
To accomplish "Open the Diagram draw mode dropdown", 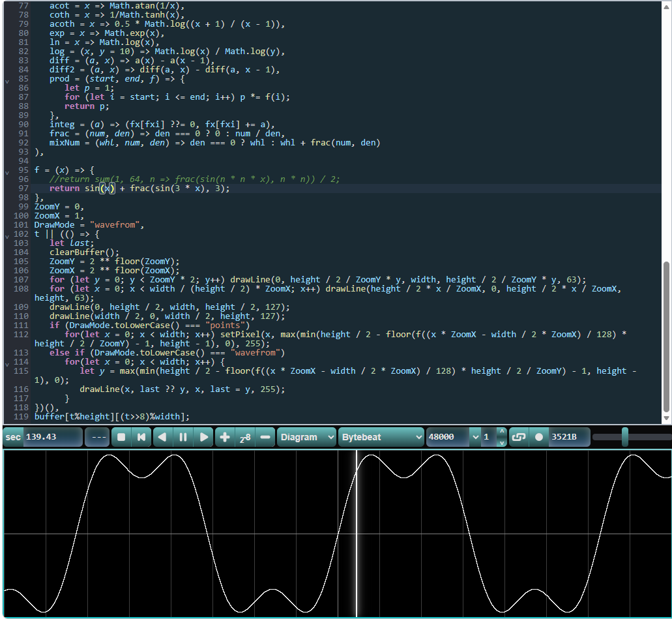I will pos(306,437).
